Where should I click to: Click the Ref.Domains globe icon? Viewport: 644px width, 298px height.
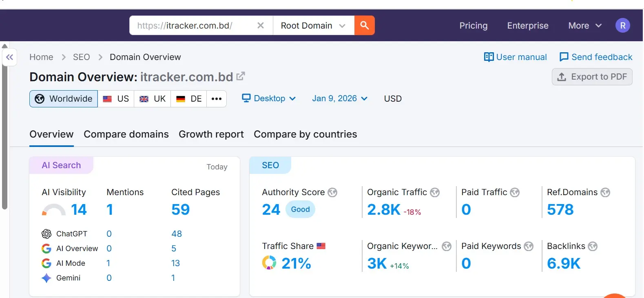click(605, 192)
